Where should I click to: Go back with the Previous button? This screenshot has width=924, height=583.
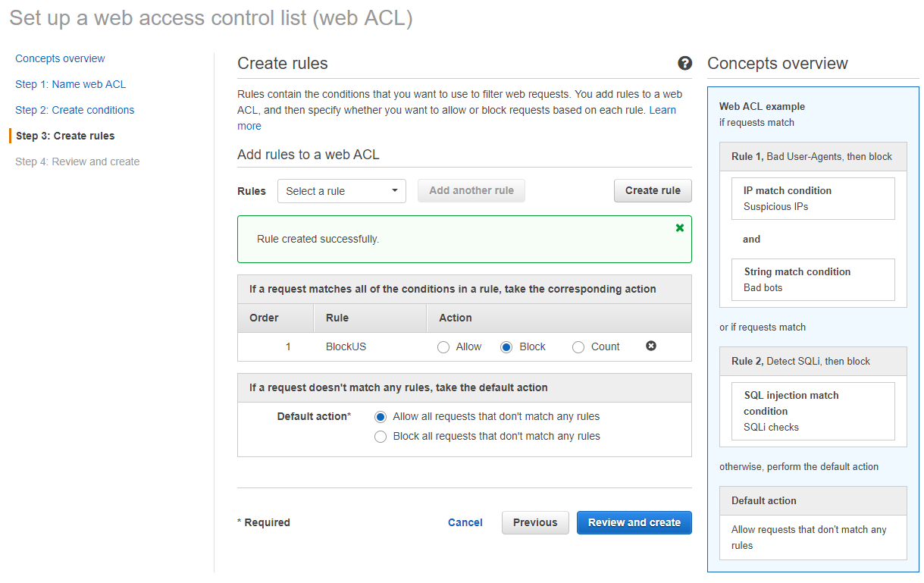[534, 522]
